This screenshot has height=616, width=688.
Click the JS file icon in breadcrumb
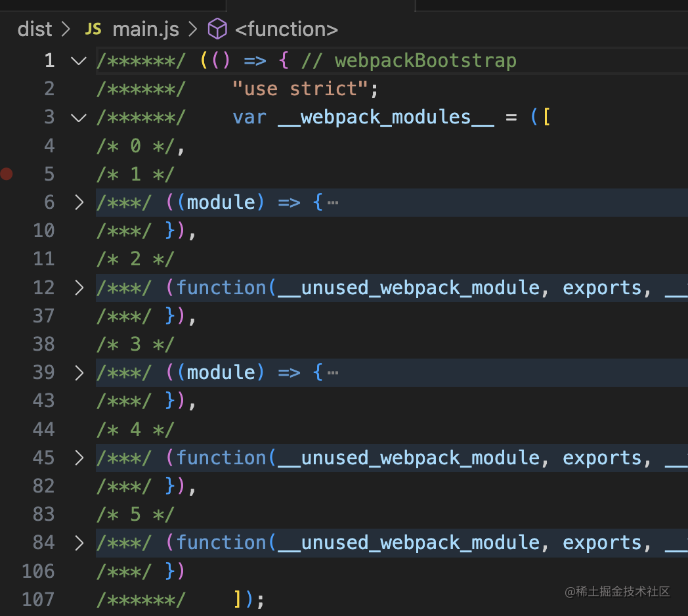93,30
